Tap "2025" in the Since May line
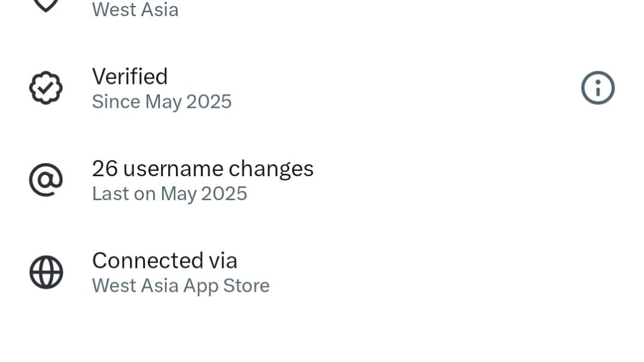 pos(209,102)
